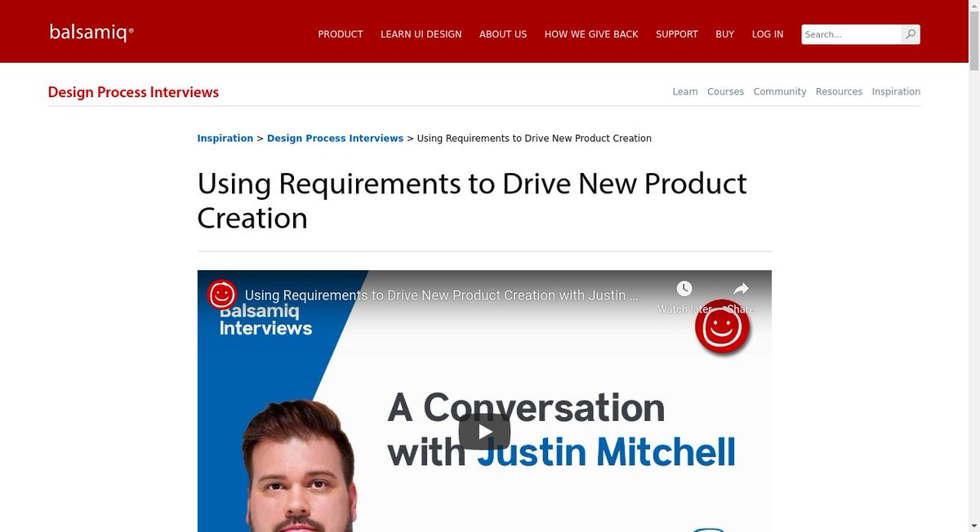Focus the Search input field
This screenshot has height=532, width=980.
851,34
